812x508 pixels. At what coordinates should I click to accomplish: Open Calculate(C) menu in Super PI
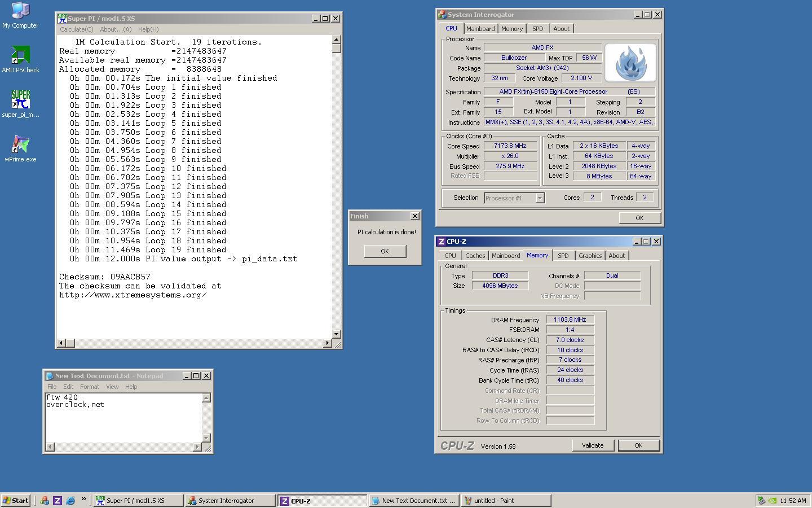[x=77, y=29]
